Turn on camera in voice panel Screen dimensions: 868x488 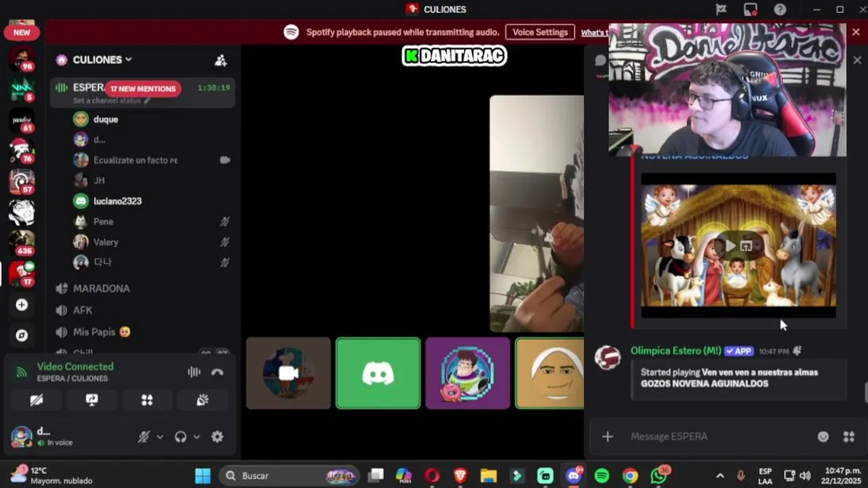[x=37, y=400]
